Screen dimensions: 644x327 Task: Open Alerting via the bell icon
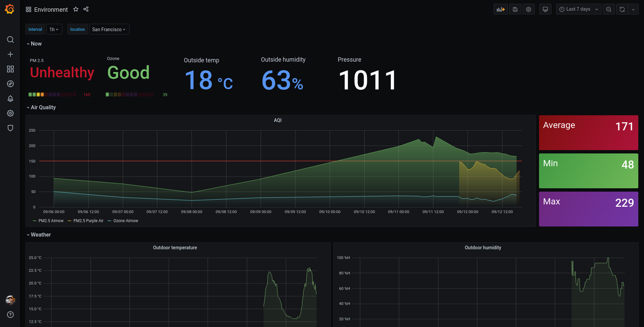(10, 99)
